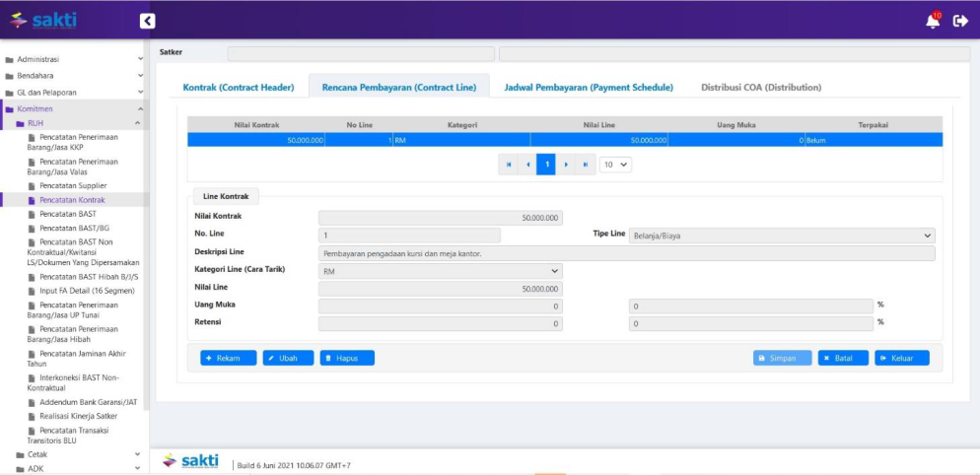
Task: Jump to last page of pagination
Action: click(x=586, y=165)
